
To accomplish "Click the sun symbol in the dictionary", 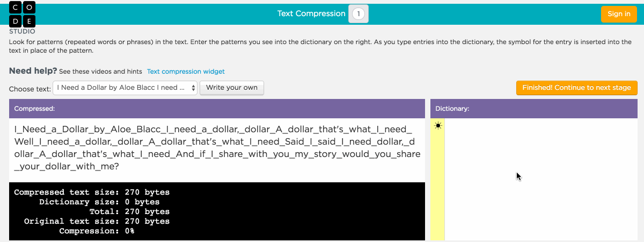I will 438,126.
